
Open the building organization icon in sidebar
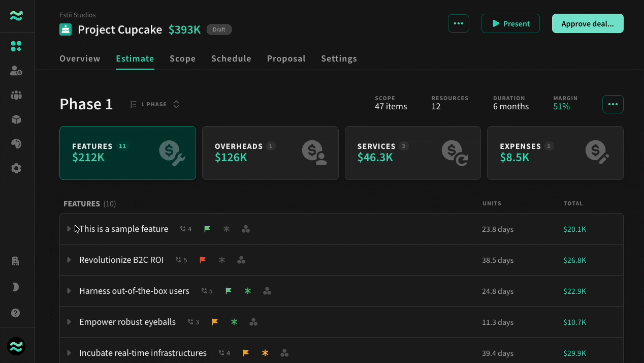point(16,261)
